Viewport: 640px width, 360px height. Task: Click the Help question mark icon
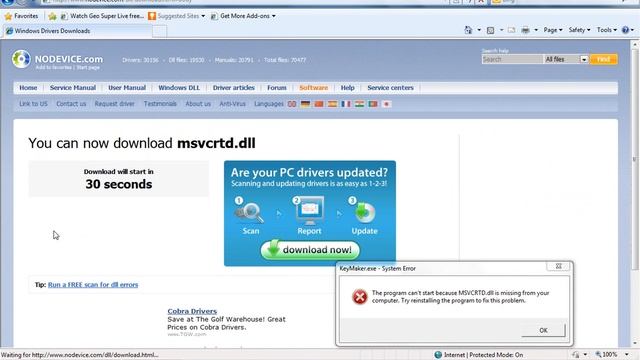[x=625, y=30]
